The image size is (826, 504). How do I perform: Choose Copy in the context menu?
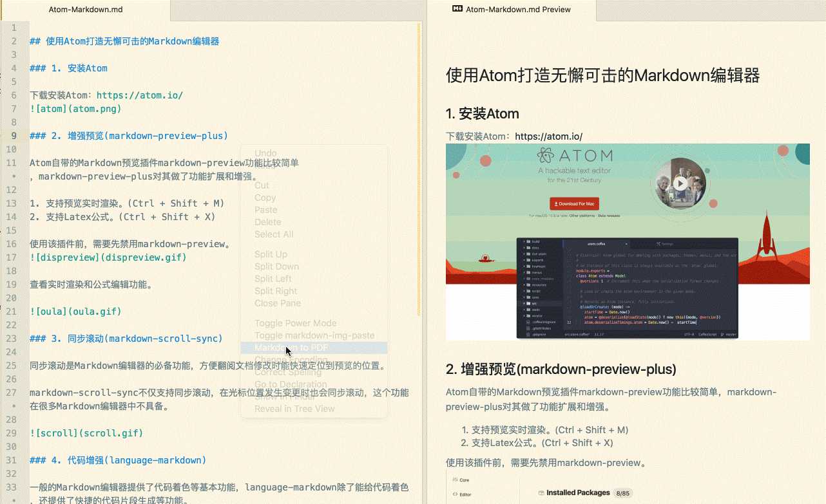tap(265, 198)
